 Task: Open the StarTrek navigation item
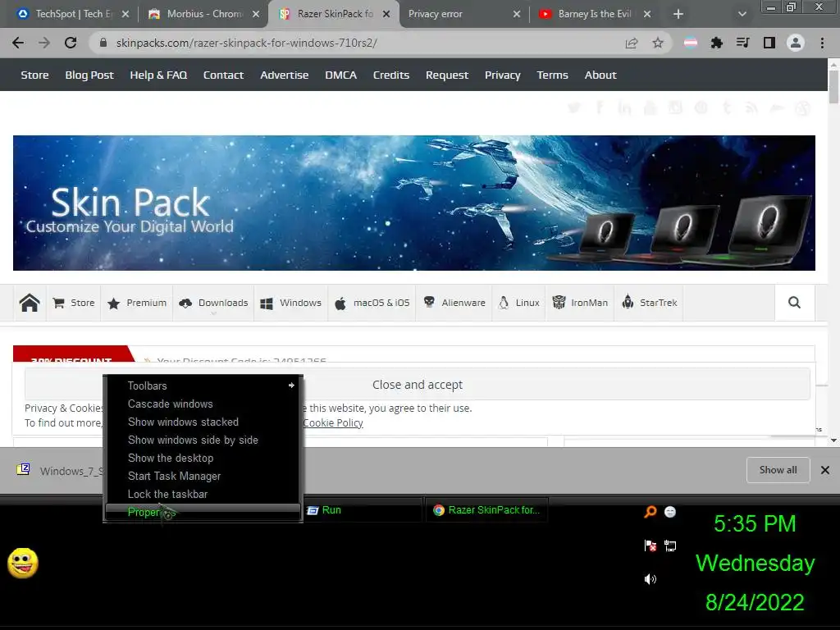(649, 303)
